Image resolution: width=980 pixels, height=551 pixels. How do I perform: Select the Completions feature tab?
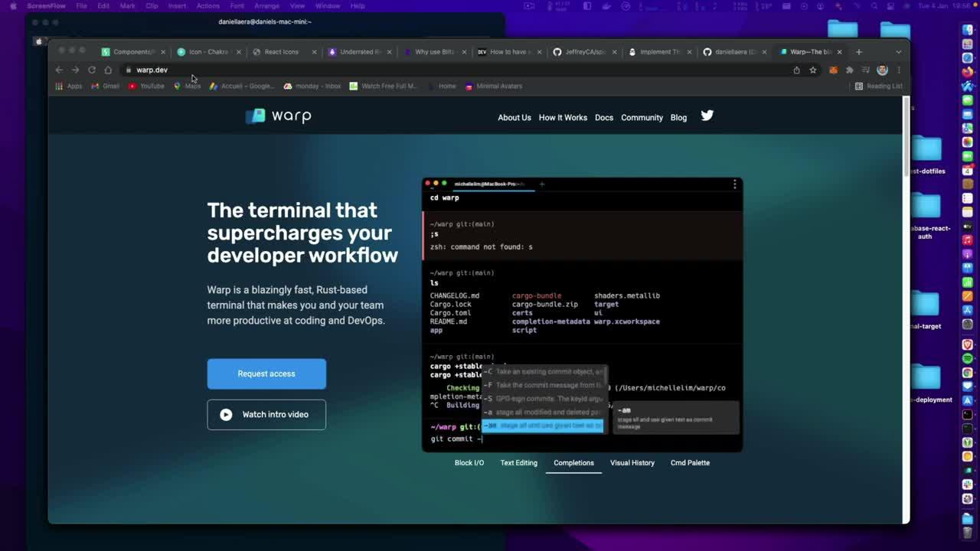coord(573,462)
